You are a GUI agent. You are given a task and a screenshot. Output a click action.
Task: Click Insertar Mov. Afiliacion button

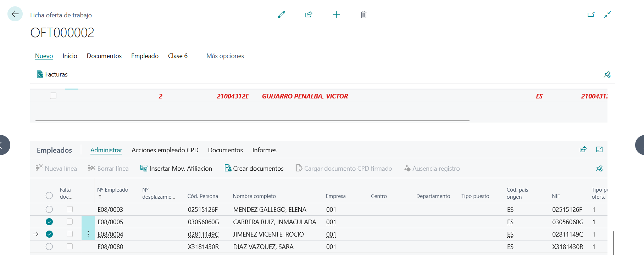[176, 169]
